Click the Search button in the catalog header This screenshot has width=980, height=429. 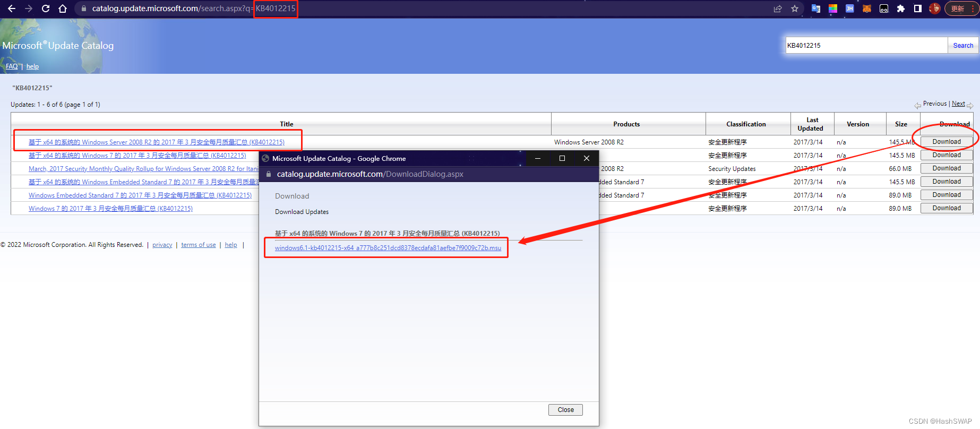pyautogui.click(x=963, y=45)
